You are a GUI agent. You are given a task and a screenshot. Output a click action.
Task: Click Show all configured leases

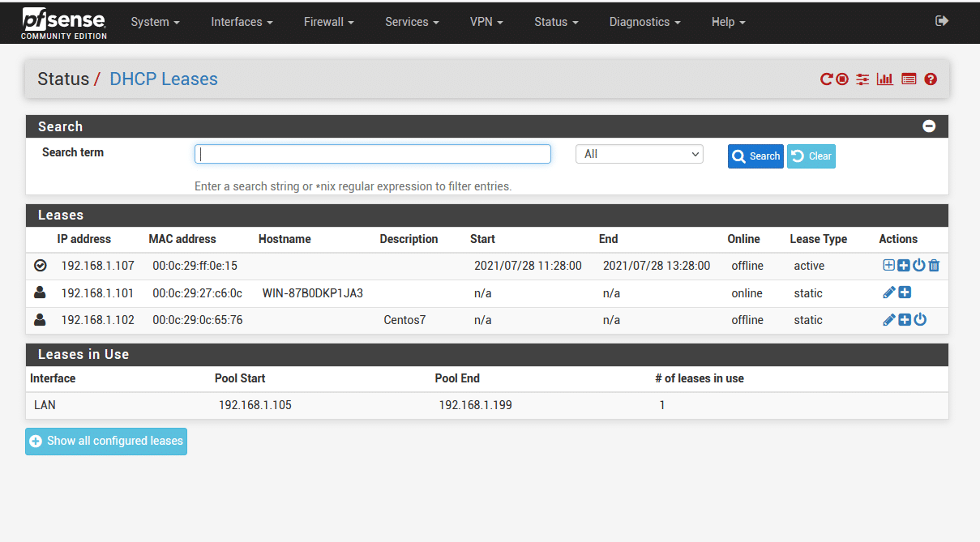(x=105, y=441)
